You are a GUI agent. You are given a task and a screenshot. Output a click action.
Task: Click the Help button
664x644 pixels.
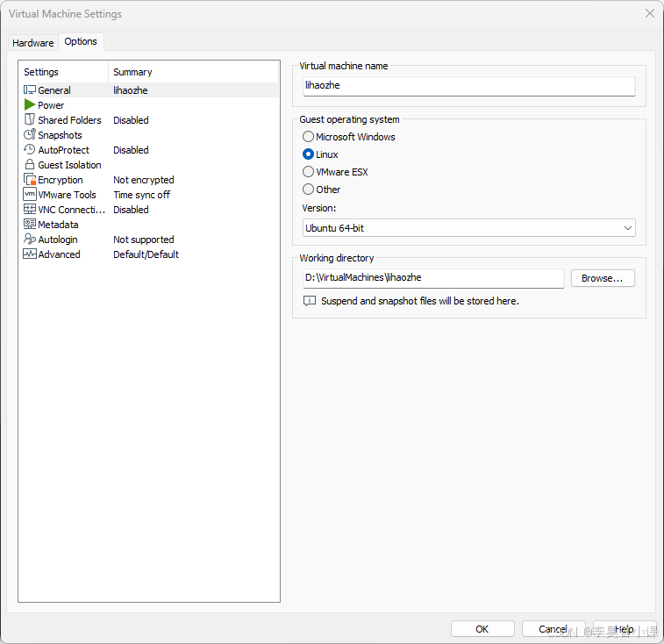[x=625, y=629]
